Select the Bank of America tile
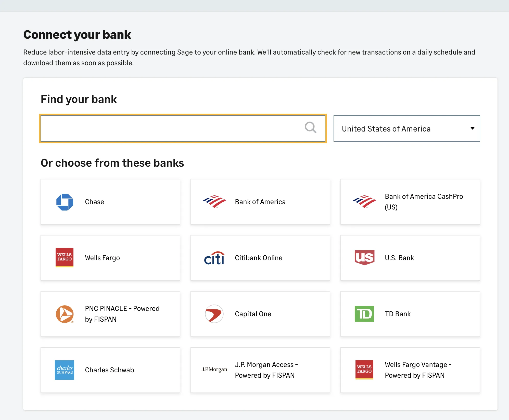Screen dimensions: 509x420 click(x=260, y=202)
